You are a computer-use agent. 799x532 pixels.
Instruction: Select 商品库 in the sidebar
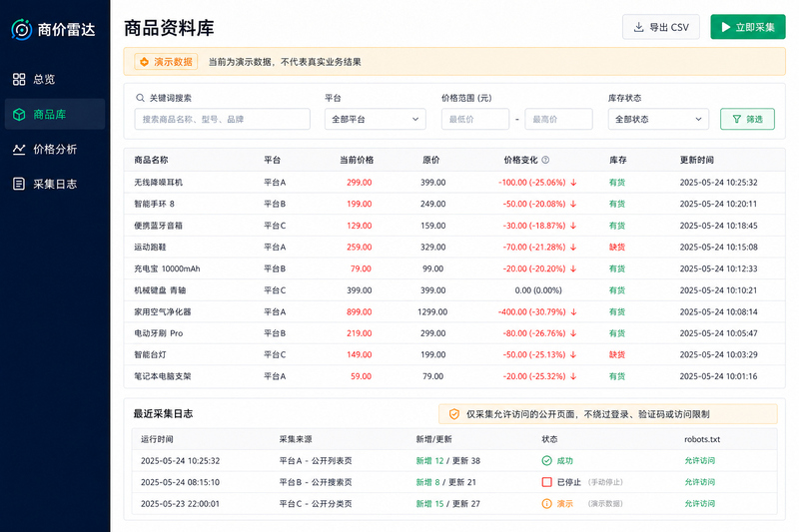click(x=55, y=114)
